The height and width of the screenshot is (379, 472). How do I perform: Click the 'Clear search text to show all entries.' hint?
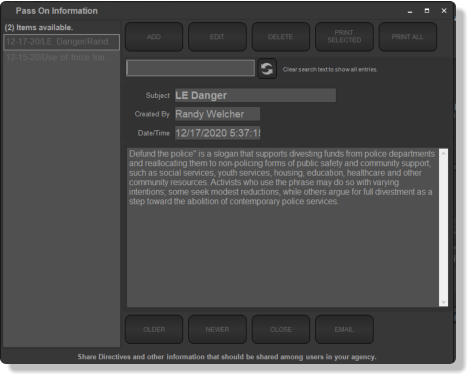click(330, 69)
